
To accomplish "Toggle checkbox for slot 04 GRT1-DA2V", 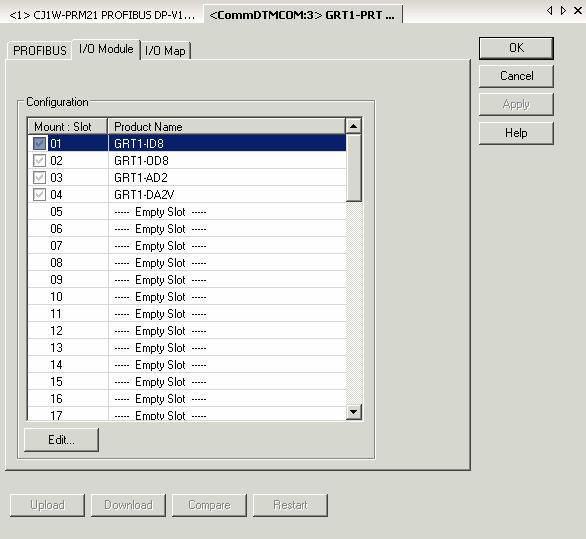I will 40,195.
